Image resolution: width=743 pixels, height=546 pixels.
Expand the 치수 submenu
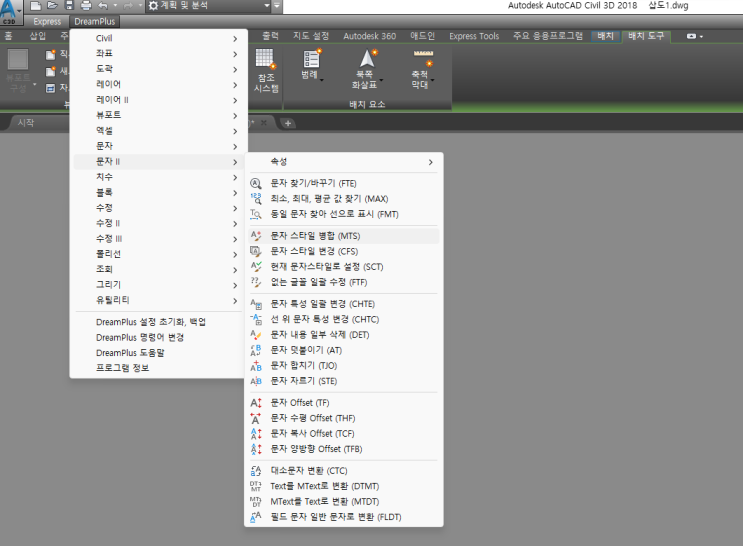point(159,177)
